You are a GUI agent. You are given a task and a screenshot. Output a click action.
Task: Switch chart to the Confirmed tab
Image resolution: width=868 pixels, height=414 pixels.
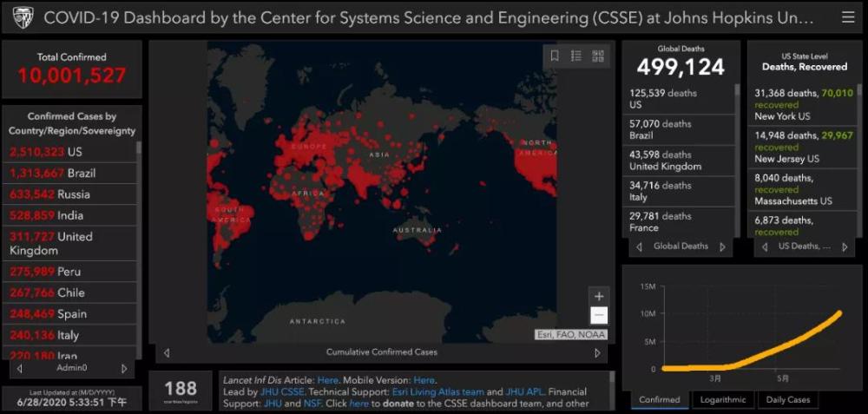tap(660, 399)
